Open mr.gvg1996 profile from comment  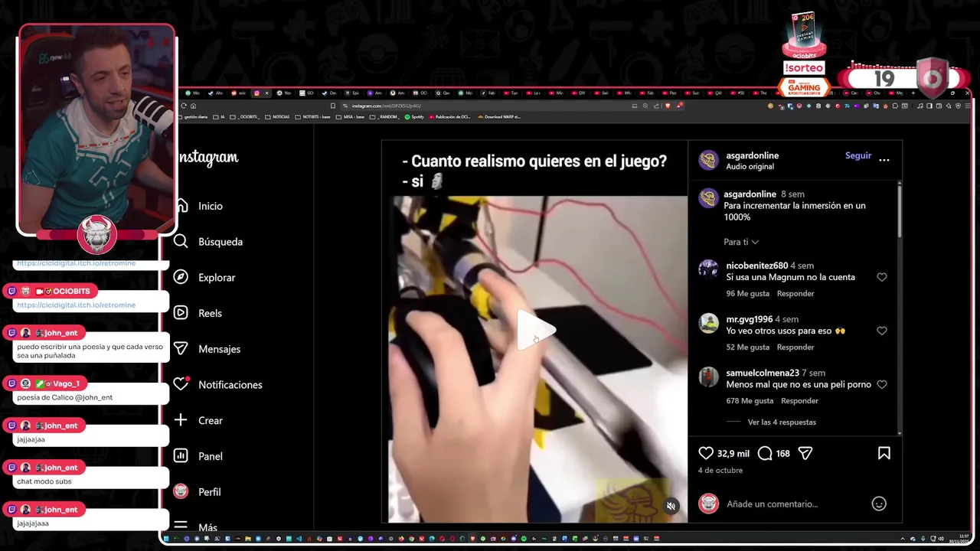750,319
